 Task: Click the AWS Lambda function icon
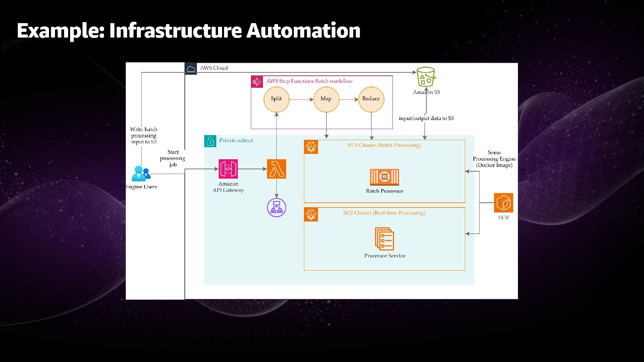[x=276, y=169]
